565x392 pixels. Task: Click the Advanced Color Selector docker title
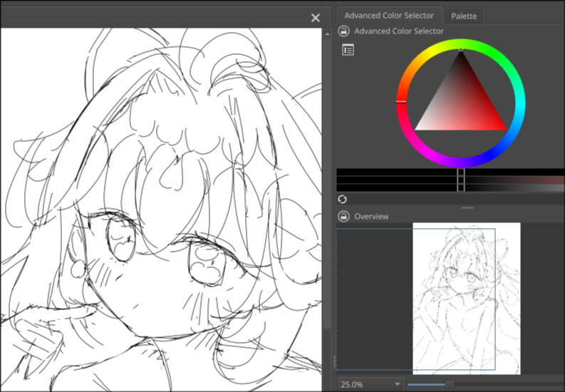398,31
